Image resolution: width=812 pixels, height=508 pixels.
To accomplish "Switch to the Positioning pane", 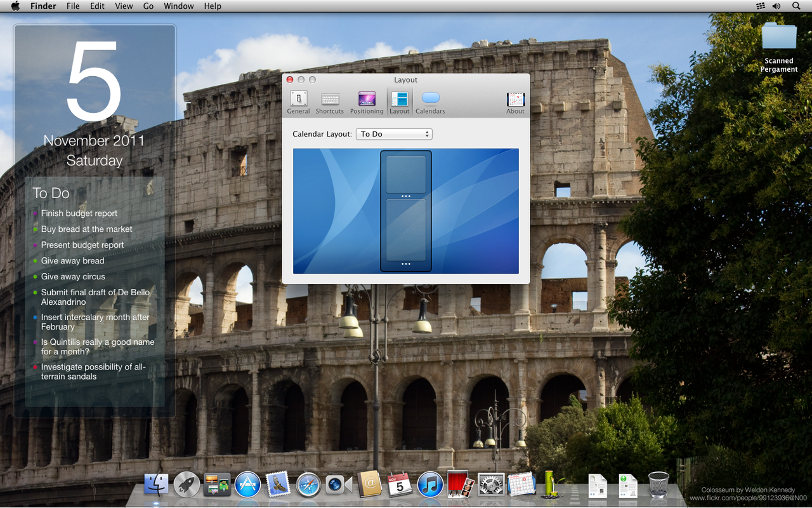I will coord(367,102).
